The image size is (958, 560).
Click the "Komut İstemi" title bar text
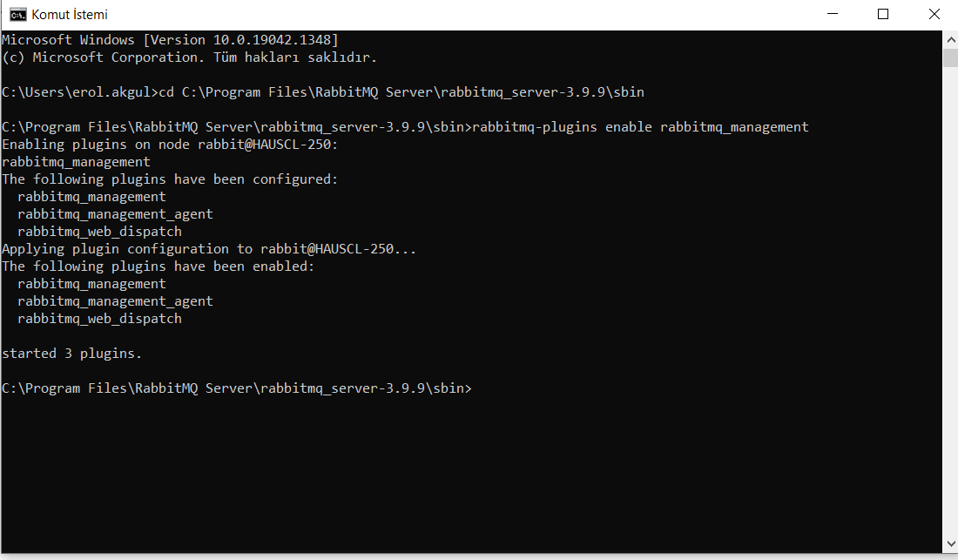point(70,15)
